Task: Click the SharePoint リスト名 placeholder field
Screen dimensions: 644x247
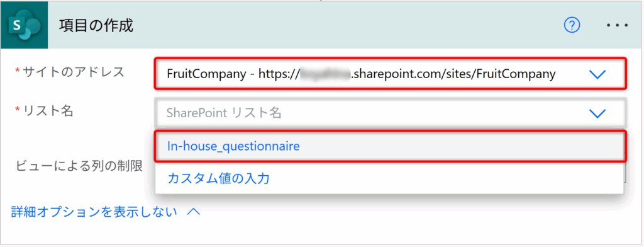Action: (x=390, y=113)
